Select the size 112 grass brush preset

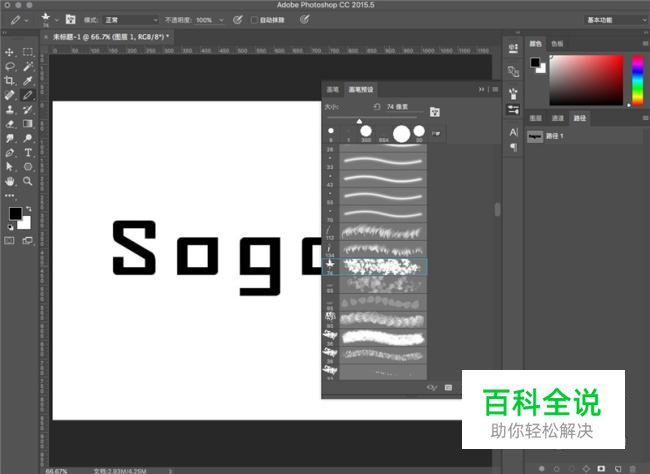375,232
